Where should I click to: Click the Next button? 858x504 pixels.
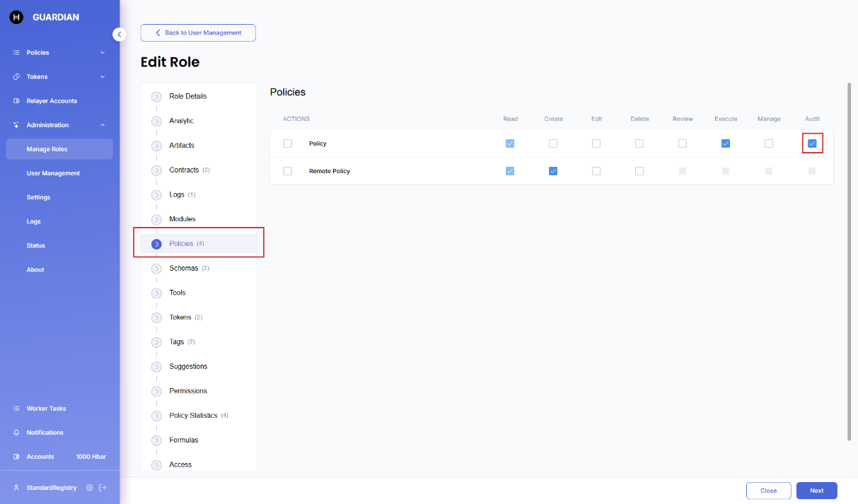coord(816,491)
